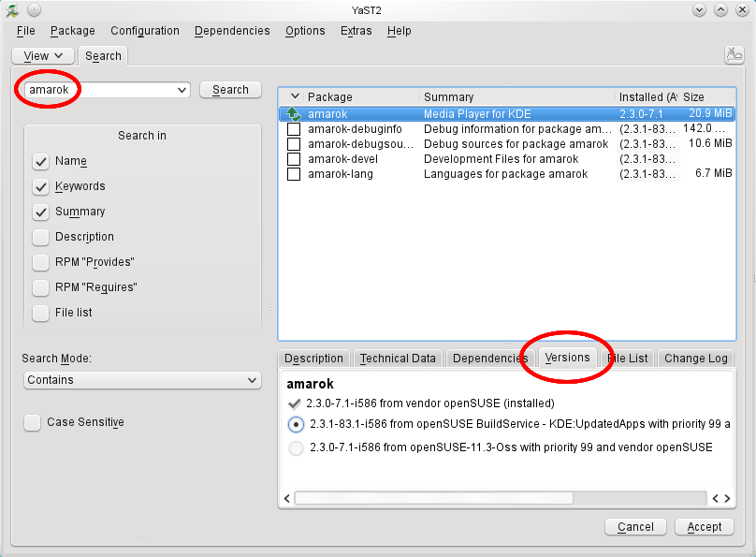Select the 2.3.0-7.1 openSUSE-11.3-Oss version

(x=297, y=447)
